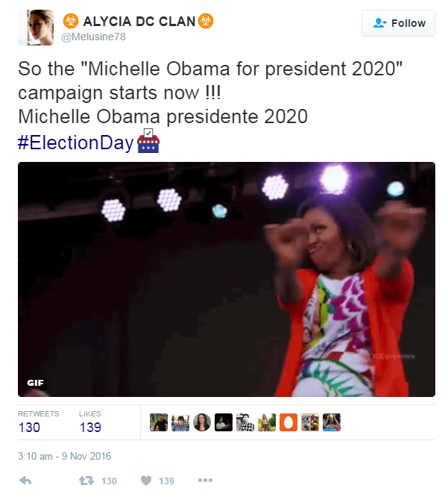Open ALYCIA DC CLAN's profile picture

pyautogui.click(x=35, y=28)
